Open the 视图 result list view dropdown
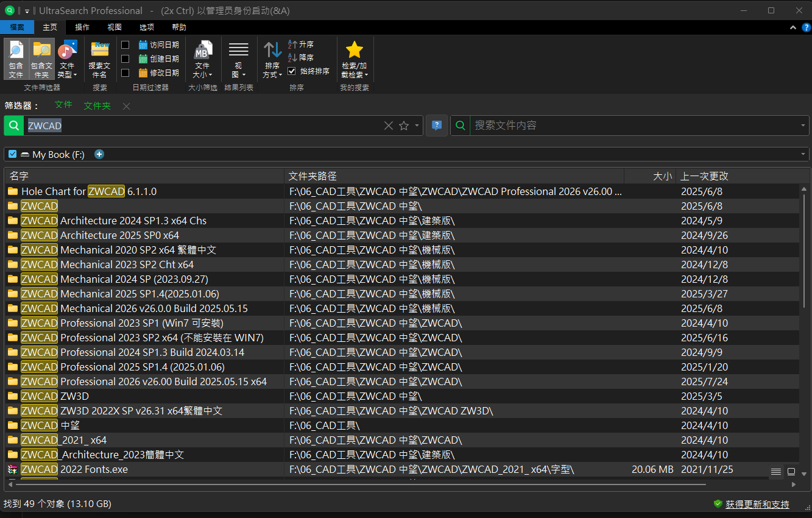Image resolution: width=812 pixels, height=518 pixels. pos(238,59)
